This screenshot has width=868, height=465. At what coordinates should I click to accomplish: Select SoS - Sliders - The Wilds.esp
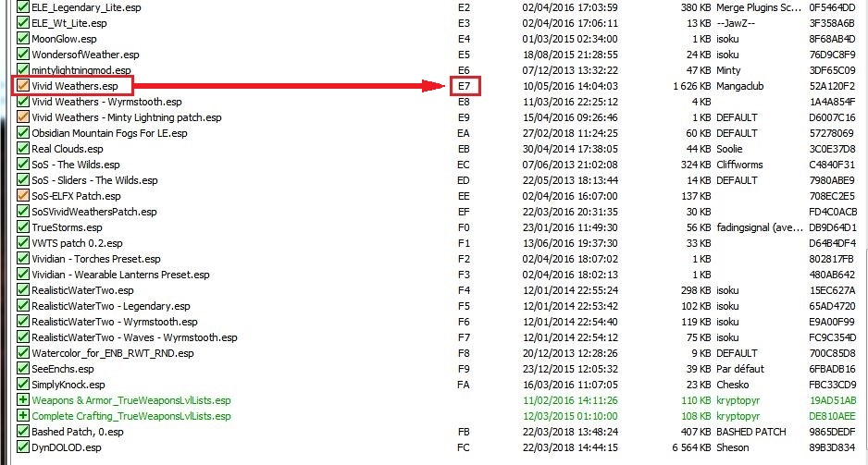94,180
